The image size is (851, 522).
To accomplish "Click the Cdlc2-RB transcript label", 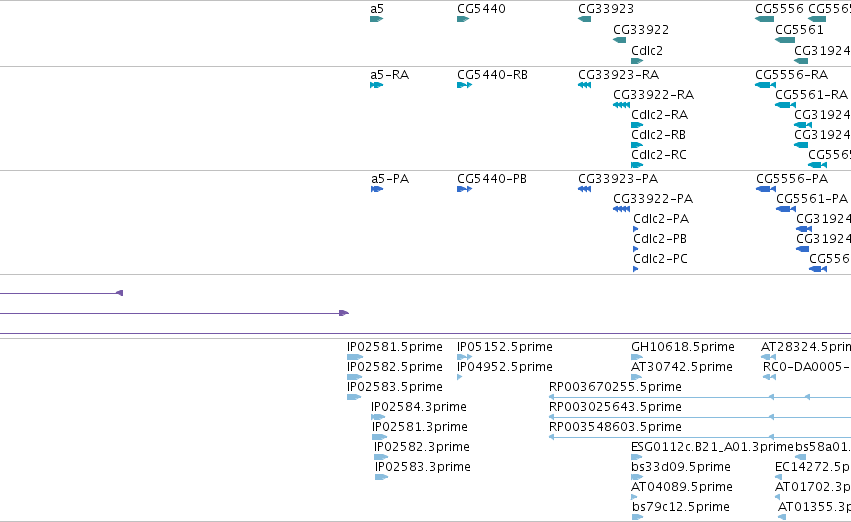I will pos(658,135).
